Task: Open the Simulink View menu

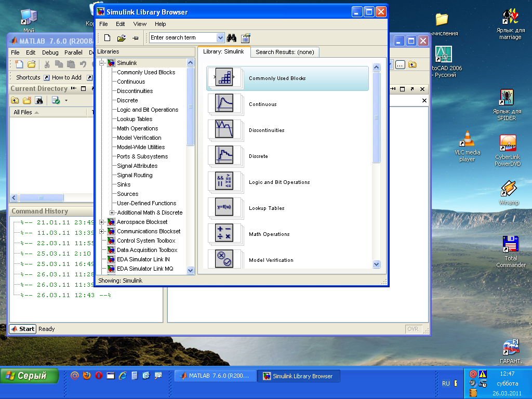Action: [140, 24]
